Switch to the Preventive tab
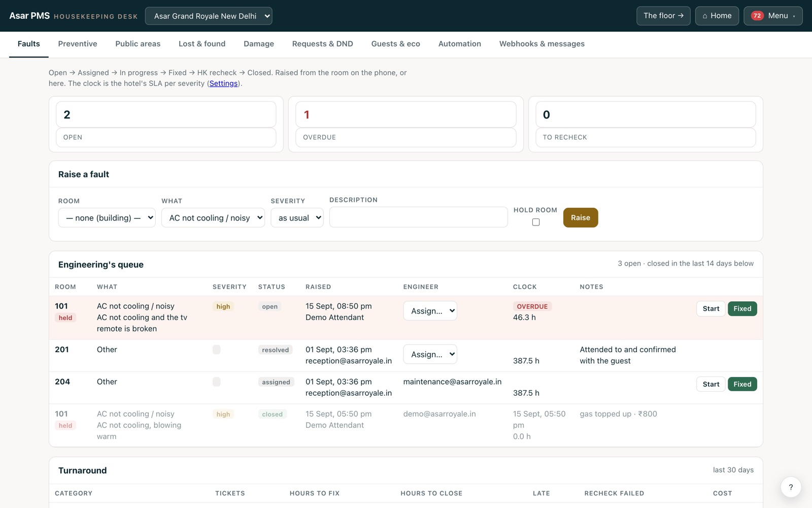The height and width of the screenshot is (508, 812). tap(78, 44)
